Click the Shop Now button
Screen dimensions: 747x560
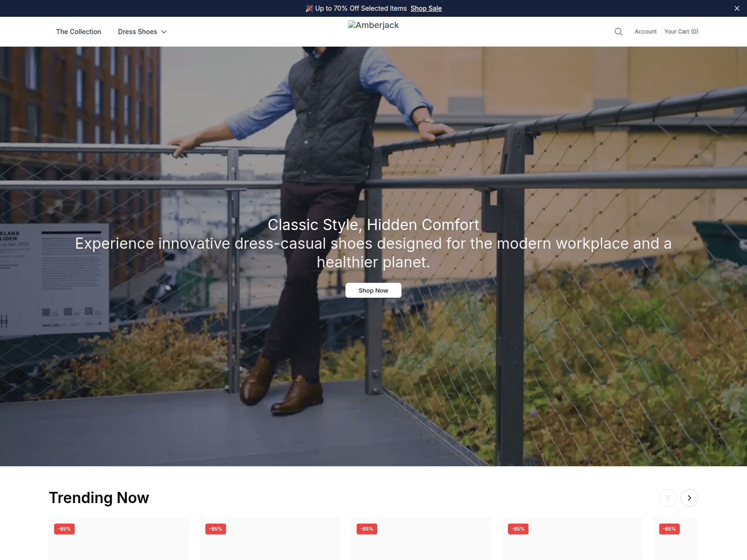point(373,290)
